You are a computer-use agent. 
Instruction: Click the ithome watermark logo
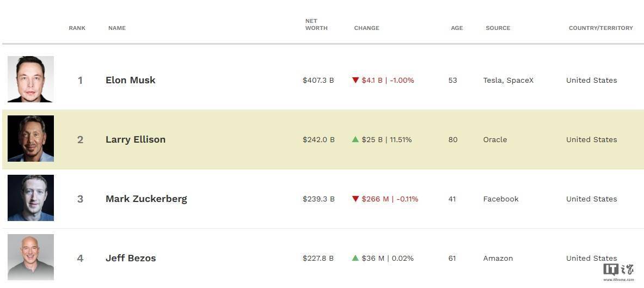[x=618, y=272]
